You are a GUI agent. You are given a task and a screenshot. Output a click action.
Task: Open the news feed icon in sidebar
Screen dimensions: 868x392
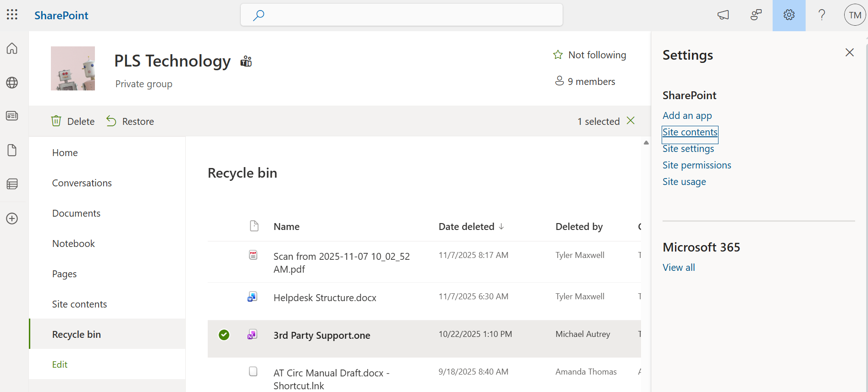click(x=12, y=116)
